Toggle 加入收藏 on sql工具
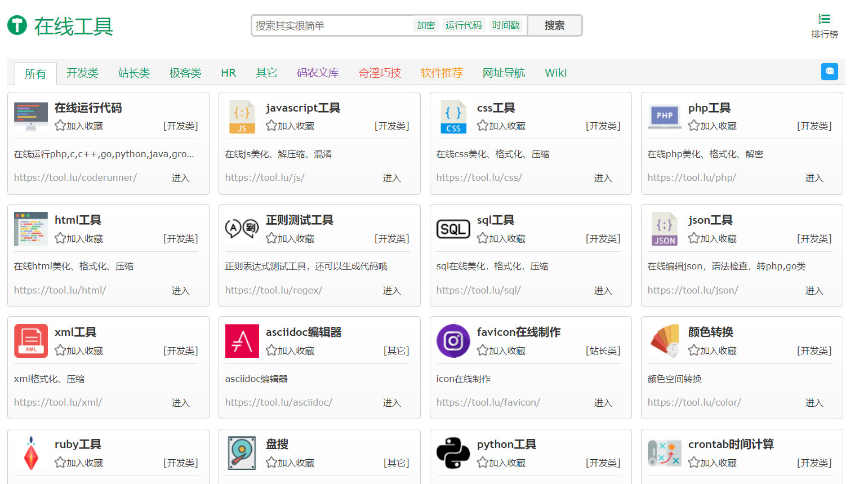The height and width of the screenshot is (484, 868). pyautogui.click(x=501, y=238)
